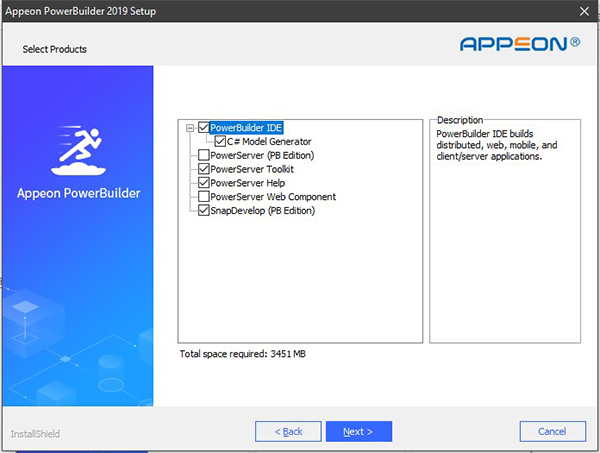
Task: Go to previous step with Back
Action: point(288,431)
